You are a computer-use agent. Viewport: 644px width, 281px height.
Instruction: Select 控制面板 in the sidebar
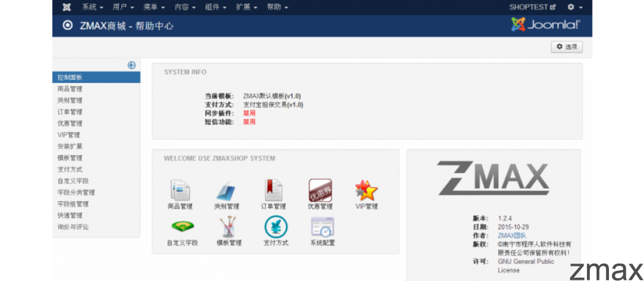click(96, 77)
